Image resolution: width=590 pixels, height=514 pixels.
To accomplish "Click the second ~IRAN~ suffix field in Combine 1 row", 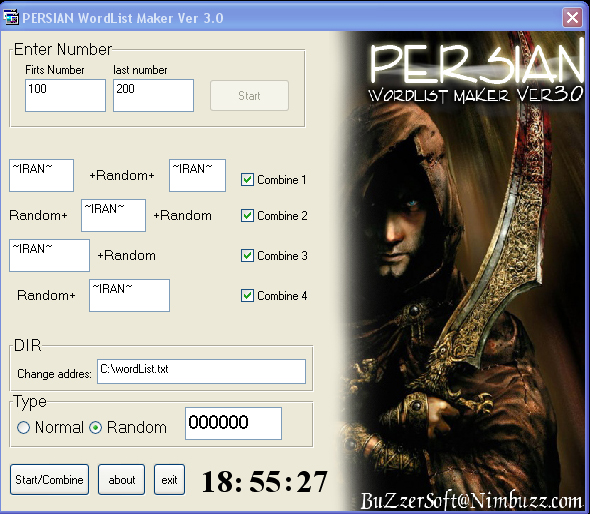I will tap(198, 175).
